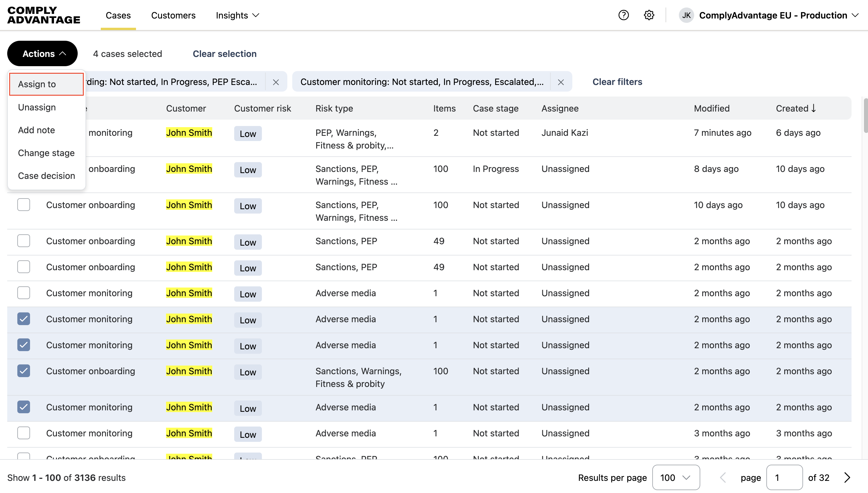868x493 pixels.
Task: Remove the Customer monitoring filter chip
Action: (x=560, y=82)
